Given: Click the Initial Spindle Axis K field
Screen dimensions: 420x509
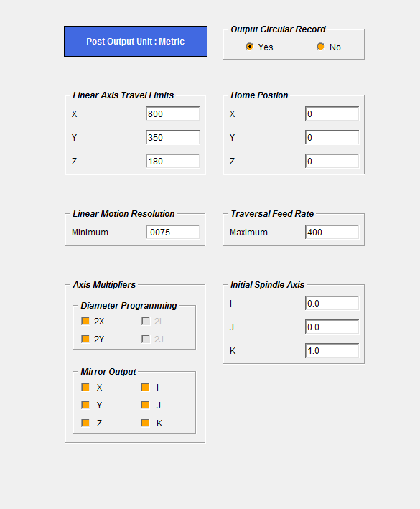Looking at the screenshot, I should (x=332, y=350).
